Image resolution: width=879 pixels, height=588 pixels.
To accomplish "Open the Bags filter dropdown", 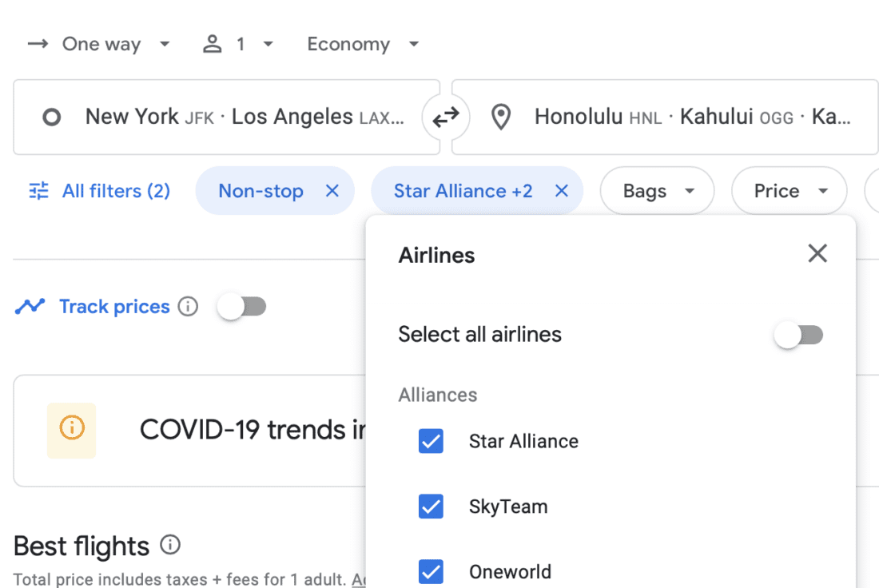I will click(657, 191).
